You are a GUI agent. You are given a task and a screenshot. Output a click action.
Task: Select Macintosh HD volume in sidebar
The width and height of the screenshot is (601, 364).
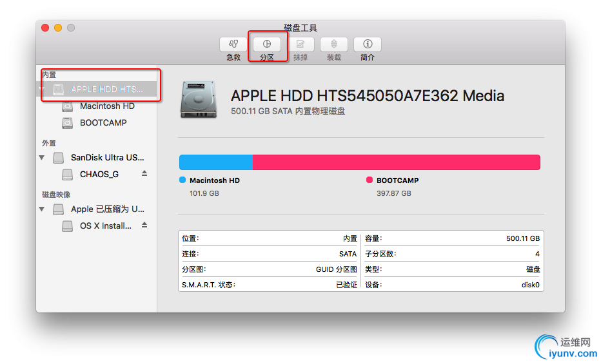pos(107,106)
